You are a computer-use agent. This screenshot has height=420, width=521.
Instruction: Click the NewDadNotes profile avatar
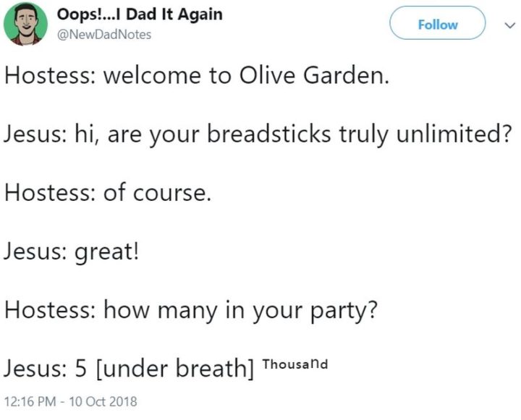[26, 24]
